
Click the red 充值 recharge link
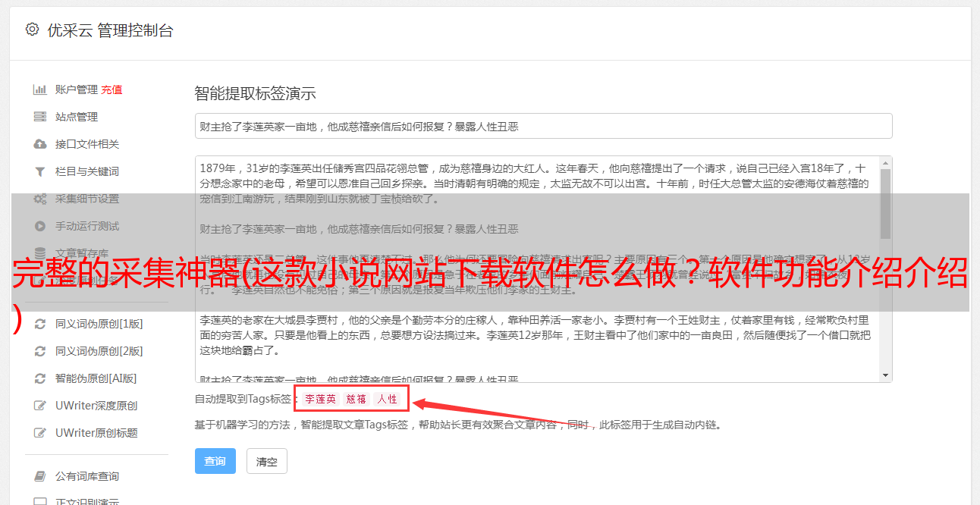tap(112, 89)
